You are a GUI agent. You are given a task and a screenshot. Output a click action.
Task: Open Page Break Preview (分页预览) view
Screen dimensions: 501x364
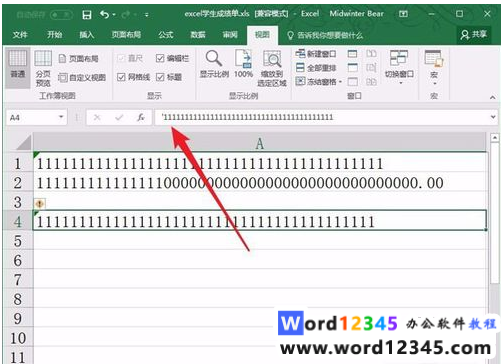click(x=43, y=68)
